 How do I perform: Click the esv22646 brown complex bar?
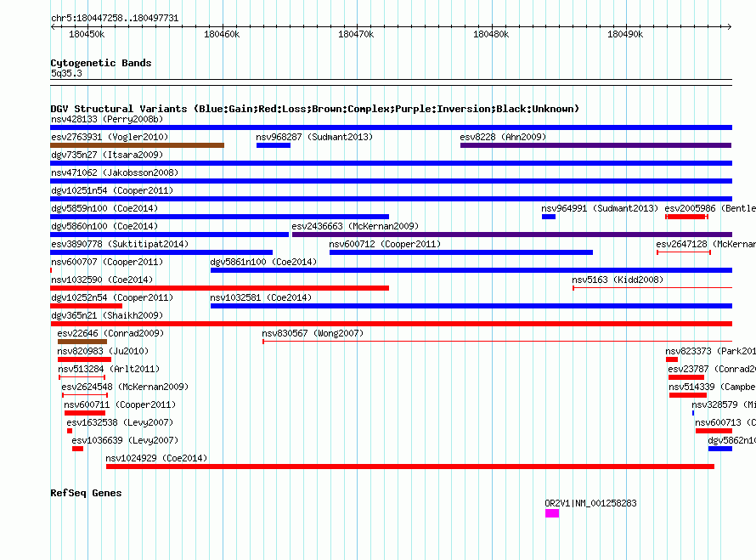(82, 342)
